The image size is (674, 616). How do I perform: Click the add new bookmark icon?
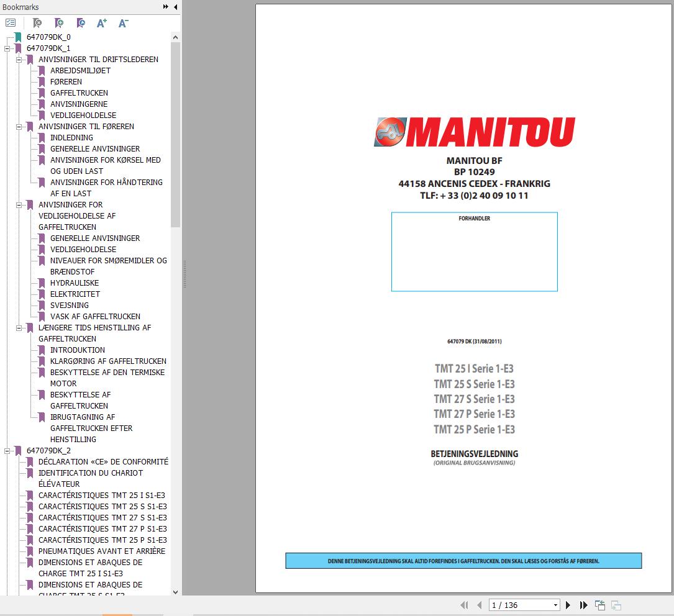(59, 23)
